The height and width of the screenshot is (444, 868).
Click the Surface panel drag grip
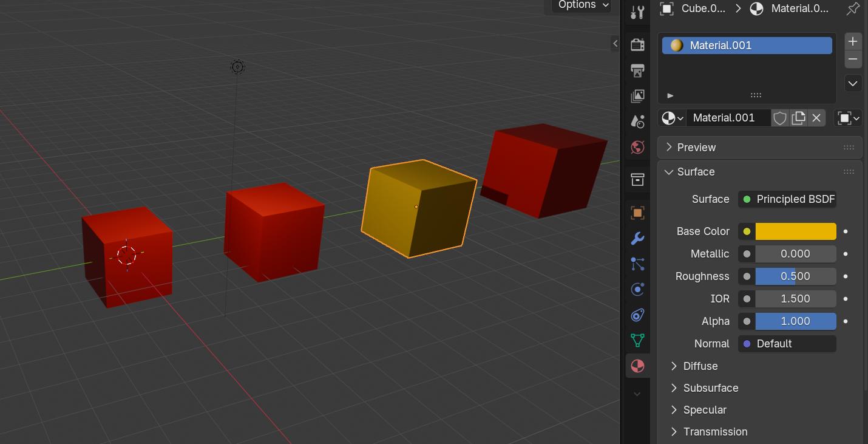pos(849,172)
